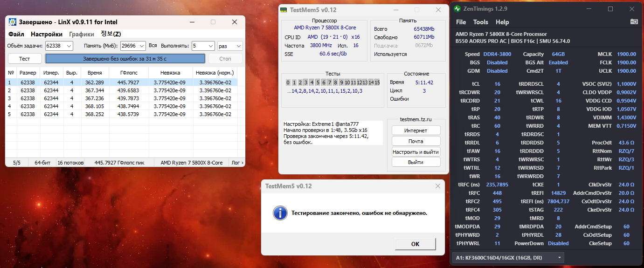The image size is (644, 268).
Task: Open the Файл menu in LinX
Action: pyautogui.click(x=16, y=34)
